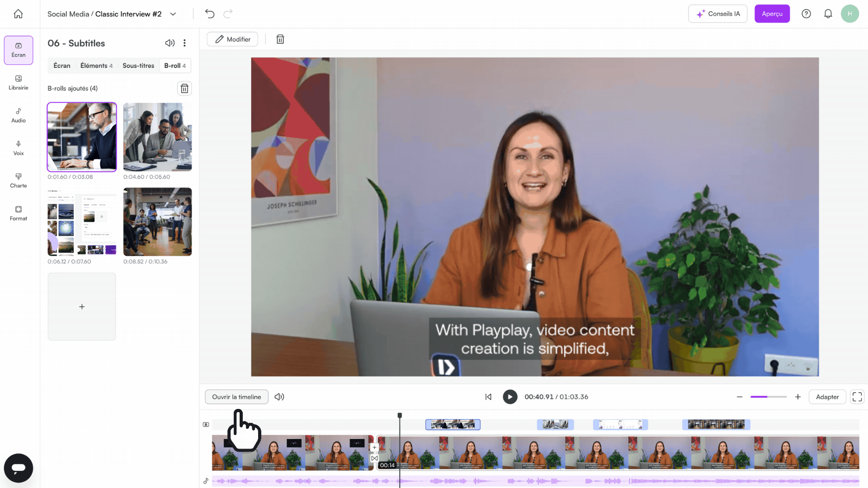Delete the selected element via toolbar trash

pos(280,39)
